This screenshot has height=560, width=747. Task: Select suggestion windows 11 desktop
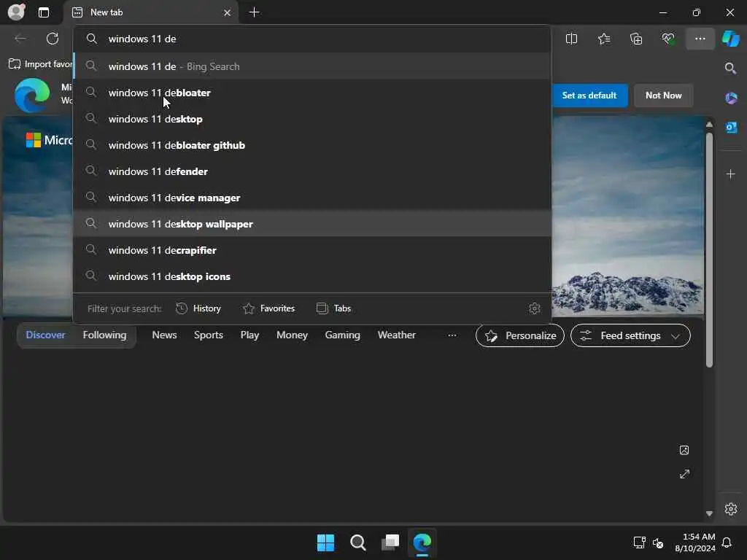(x=312, y=119)
